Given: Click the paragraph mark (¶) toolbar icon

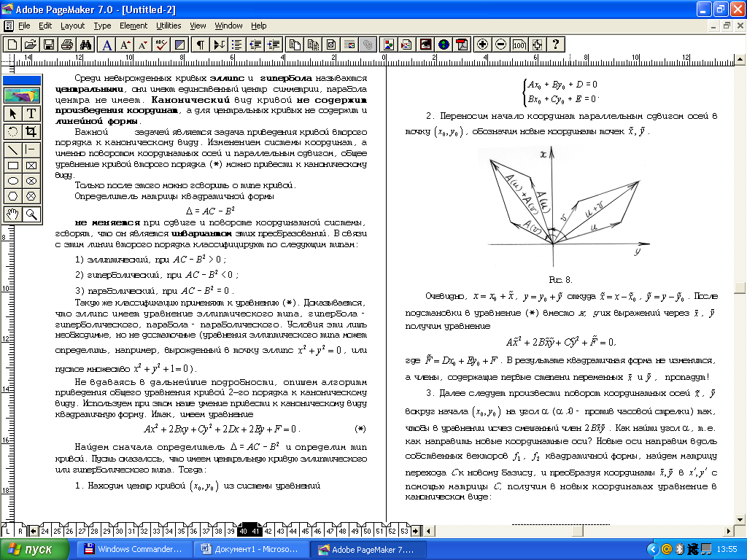Looking at the screenshot, I should point(201,44).
